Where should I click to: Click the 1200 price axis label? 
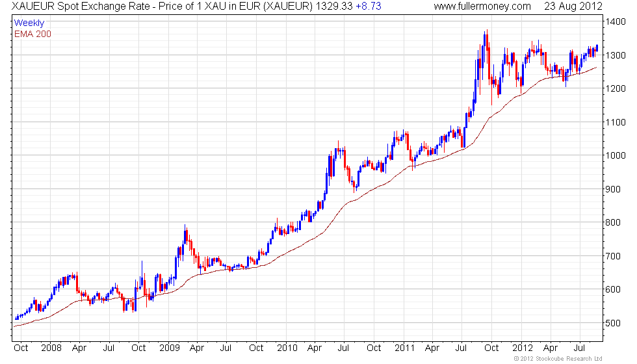pos(616,88)
